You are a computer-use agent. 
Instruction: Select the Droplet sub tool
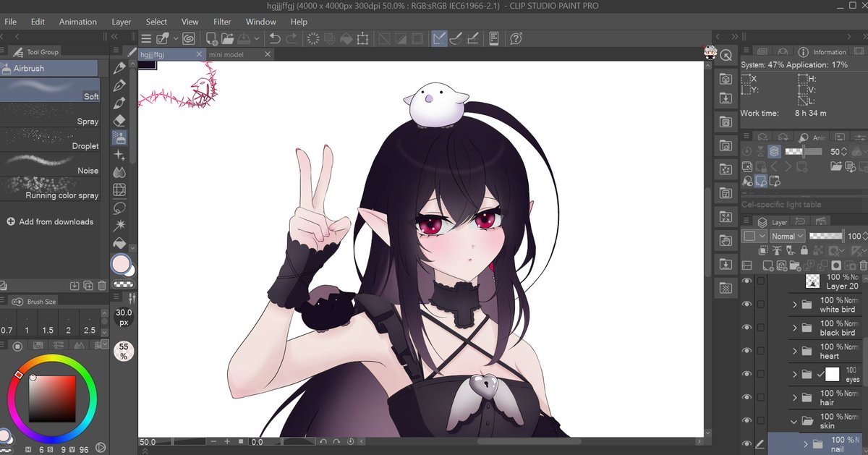click(x=50, y=140)
